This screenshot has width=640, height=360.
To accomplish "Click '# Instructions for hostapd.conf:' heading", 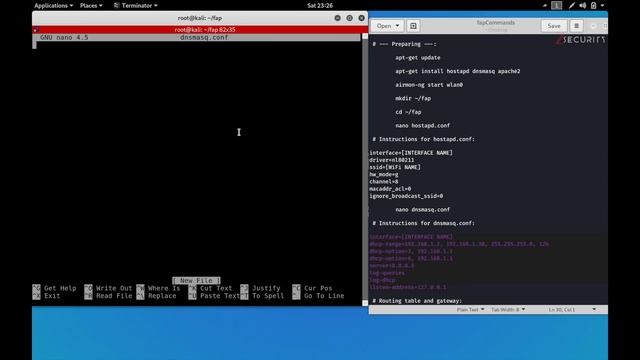I will click(423, 139).
